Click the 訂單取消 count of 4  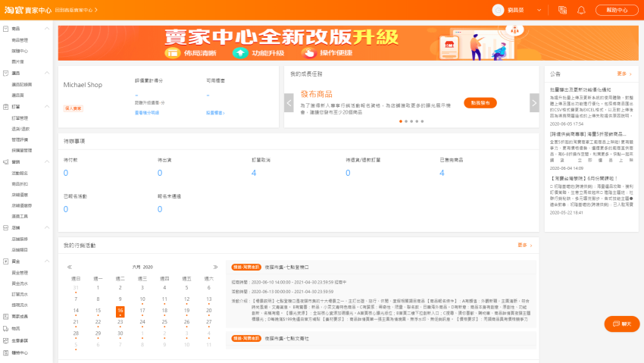point(254,173)
